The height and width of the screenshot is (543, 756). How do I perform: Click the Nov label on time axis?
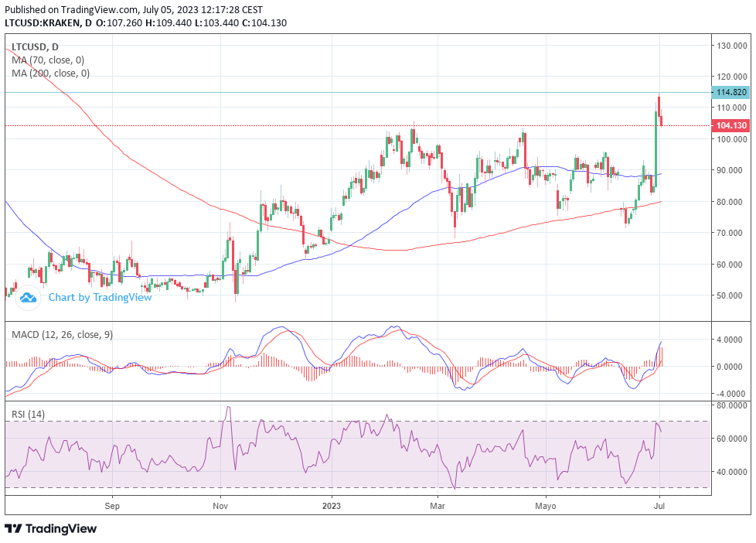pos(220,506)
